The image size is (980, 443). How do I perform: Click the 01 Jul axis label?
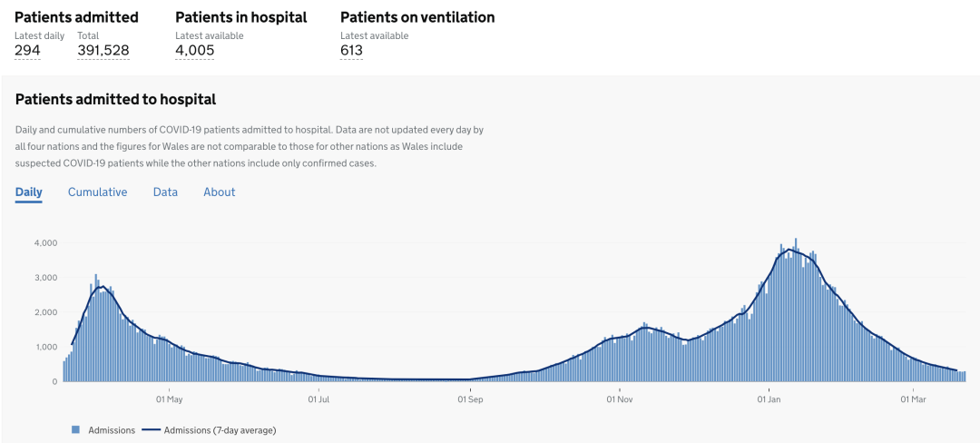pyautogui.click(x=318, y=399)
